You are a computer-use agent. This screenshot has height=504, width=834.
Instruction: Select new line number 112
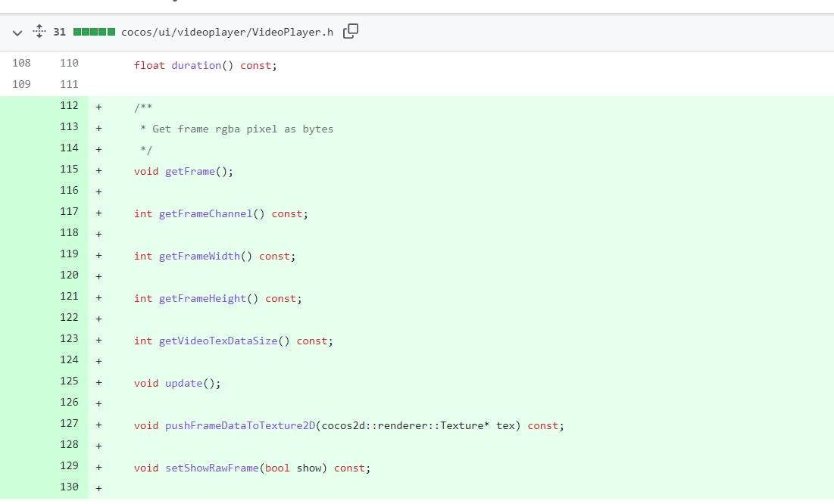pyautogui.click(x=69, y=106)
